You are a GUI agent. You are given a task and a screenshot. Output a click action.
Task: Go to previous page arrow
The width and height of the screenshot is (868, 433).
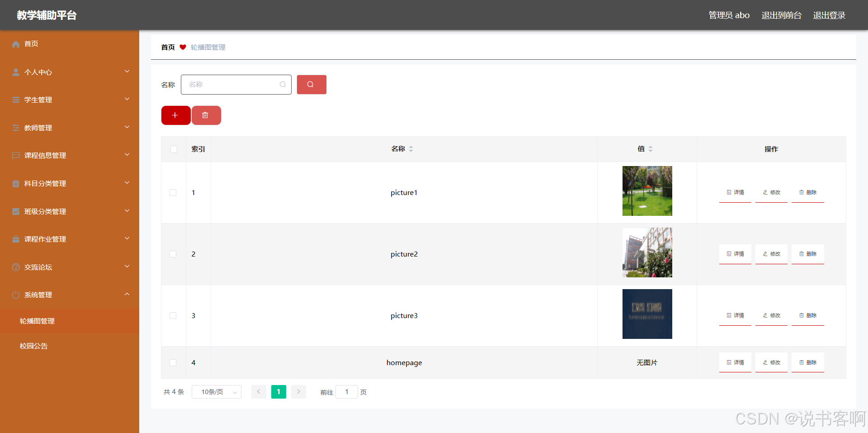[259, 392]
